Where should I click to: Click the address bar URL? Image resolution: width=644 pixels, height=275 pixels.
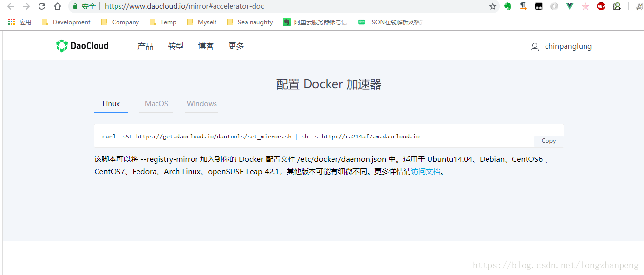tap(185, 6)
